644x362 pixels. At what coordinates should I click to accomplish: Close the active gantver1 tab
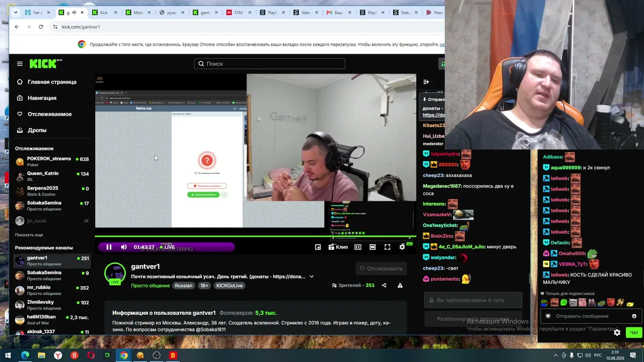[82, 13]
